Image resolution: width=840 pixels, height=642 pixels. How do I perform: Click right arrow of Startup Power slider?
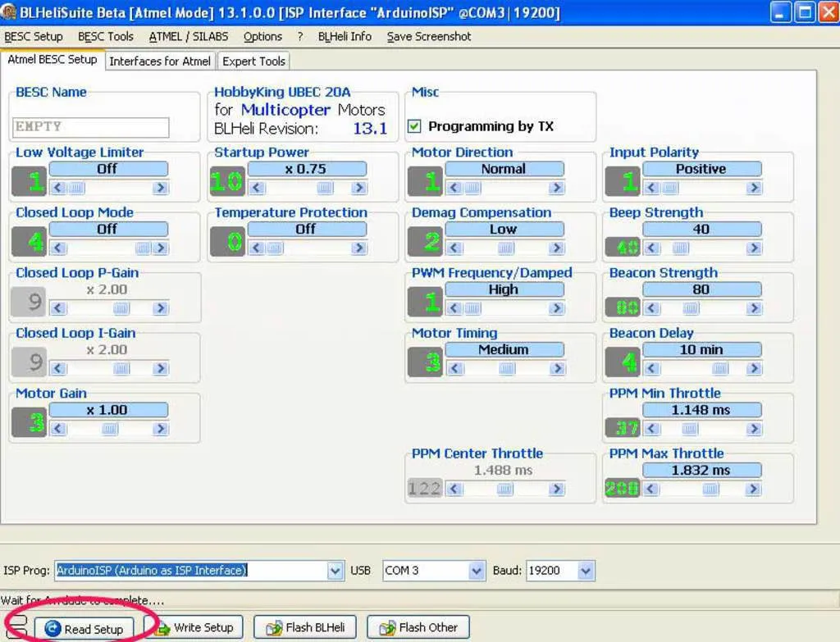coord(358,188)
